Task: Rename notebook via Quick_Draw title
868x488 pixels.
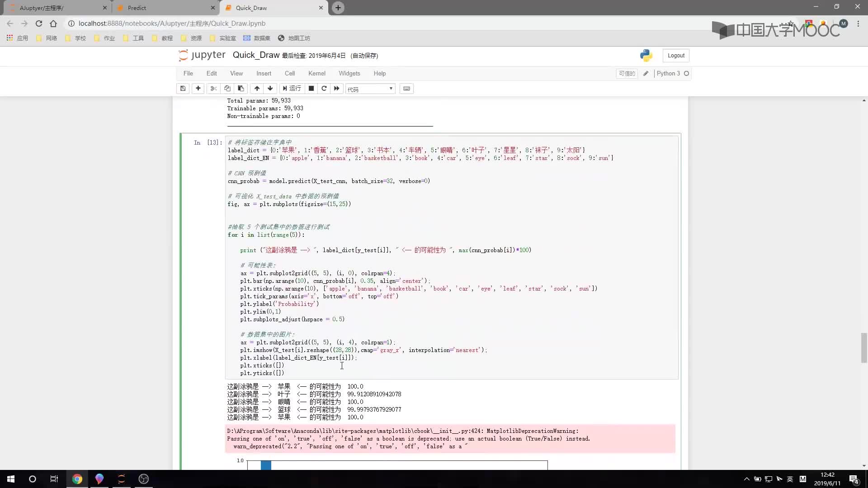Action: click(x=256, y=55)
